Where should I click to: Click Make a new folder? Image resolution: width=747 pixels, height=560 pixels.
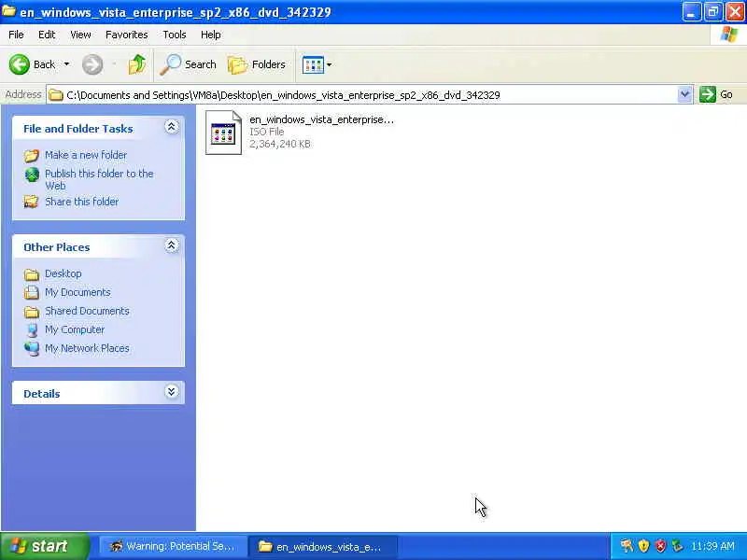86,155
